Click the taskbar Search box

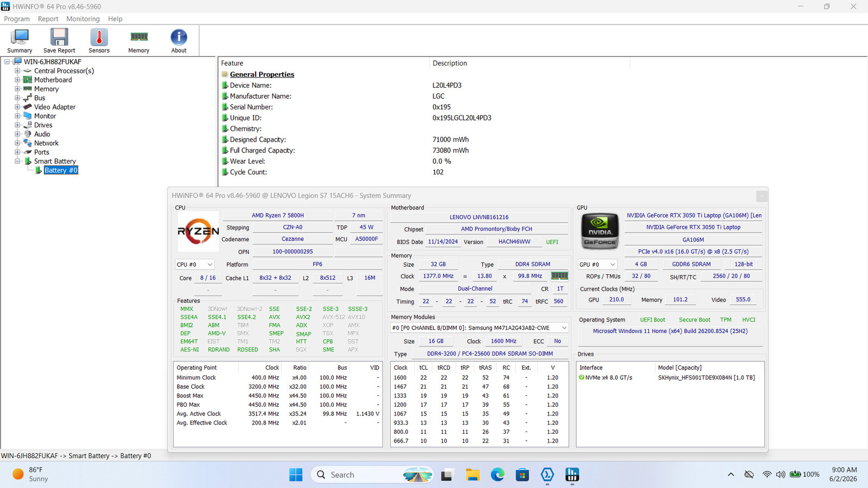372,474
